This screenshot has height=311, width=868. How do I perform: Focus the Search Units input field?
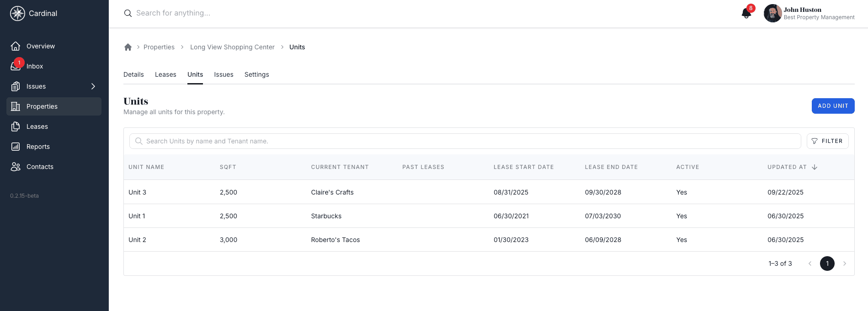[465, 141]
